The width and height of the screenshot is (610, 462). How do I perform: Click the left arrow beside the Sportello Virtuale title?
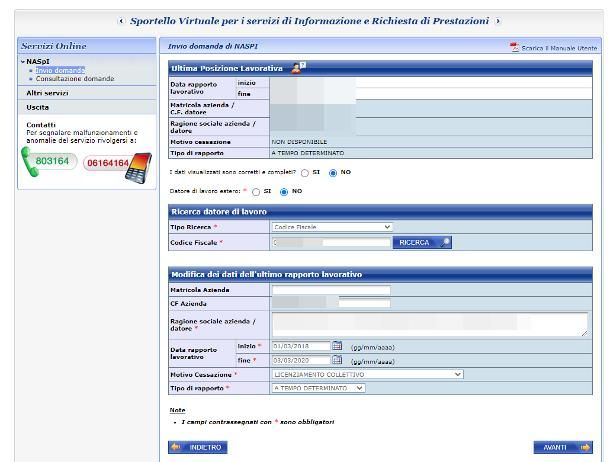[x=121, y=21]
